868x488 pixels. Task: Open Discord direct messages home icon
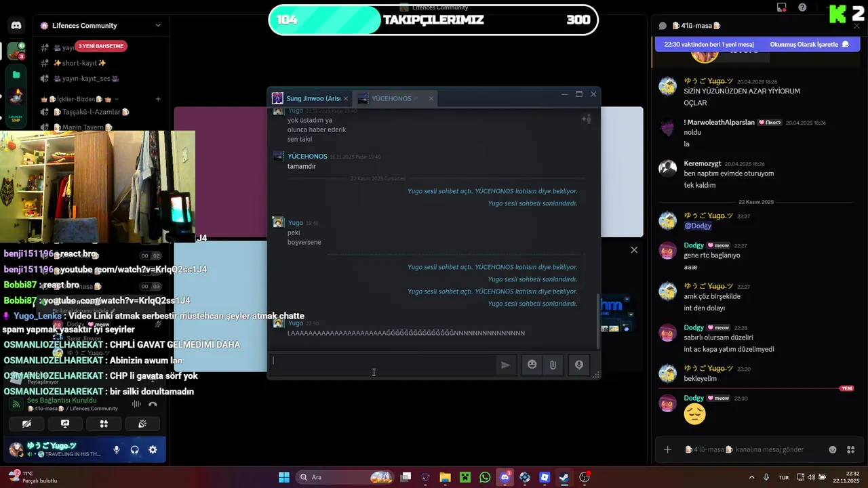[16, 26]
